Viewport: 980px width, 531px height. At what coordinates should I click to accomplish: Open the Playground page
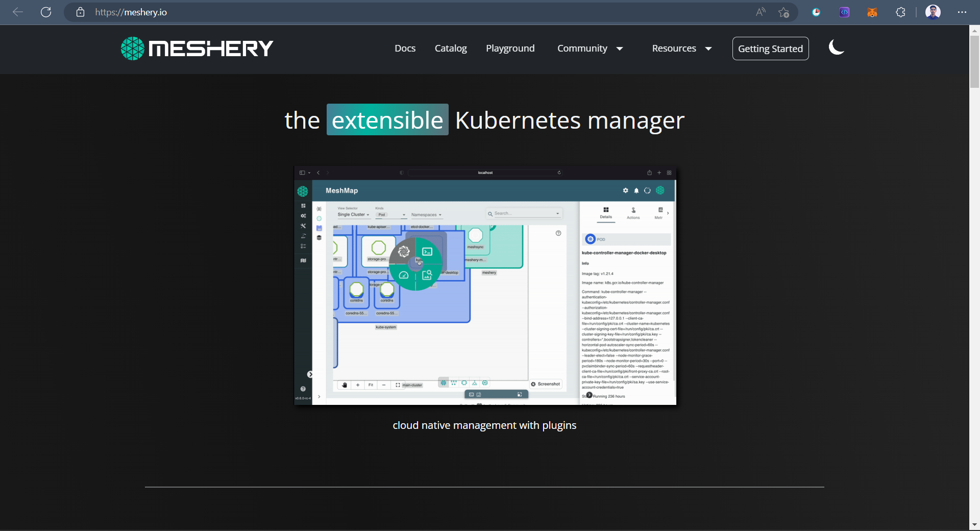[510, 48]
